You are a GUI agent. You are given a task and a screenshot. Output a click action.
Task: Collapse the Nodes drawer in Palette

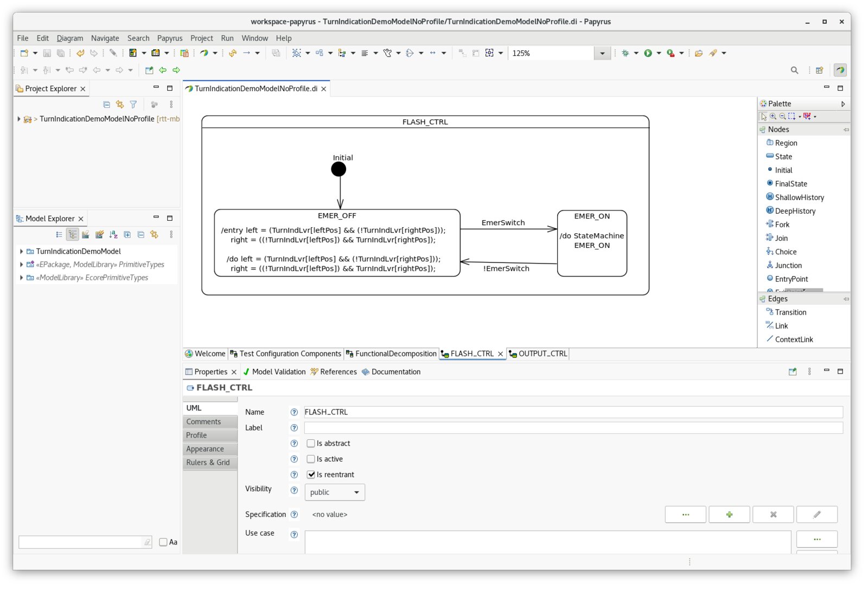pyautogui.click(x=846, y=130)
